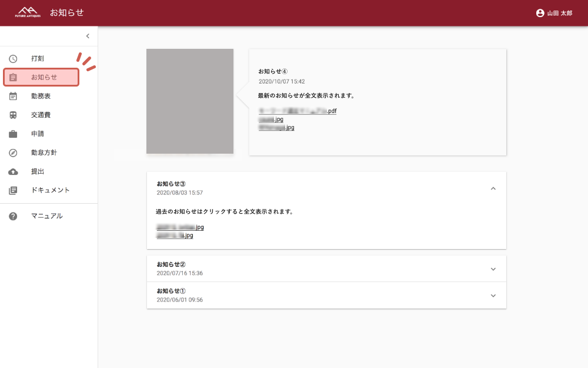Open the first jpg attachment in お知らせ③
This screenshot has height=368, width=588.
pos(180,227)
